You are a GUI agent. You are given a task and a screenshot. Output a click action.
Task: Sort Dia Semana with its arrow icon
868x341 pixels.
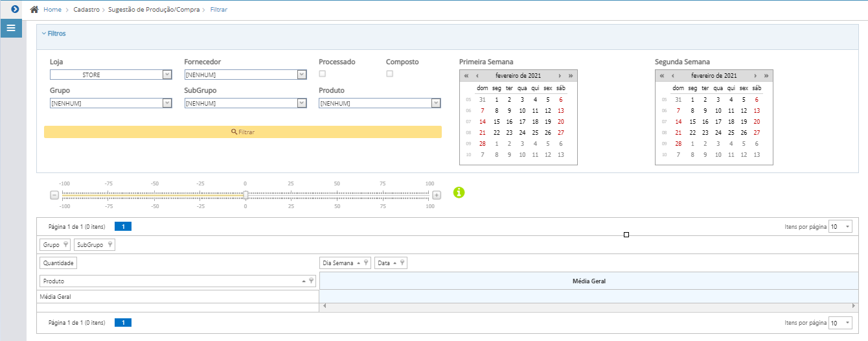[x=359, y=263]
